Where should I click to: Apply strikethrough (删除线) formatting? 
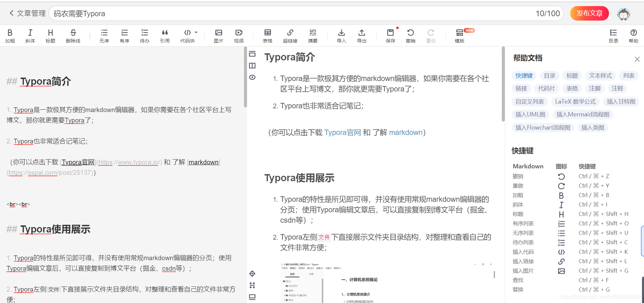[73, 36]
